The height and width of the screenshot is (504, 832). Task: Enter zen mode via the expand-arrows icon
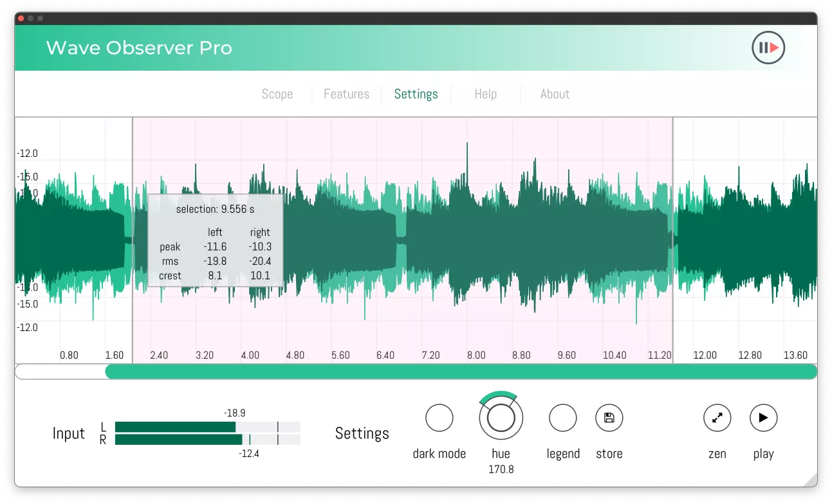[717, 418]
